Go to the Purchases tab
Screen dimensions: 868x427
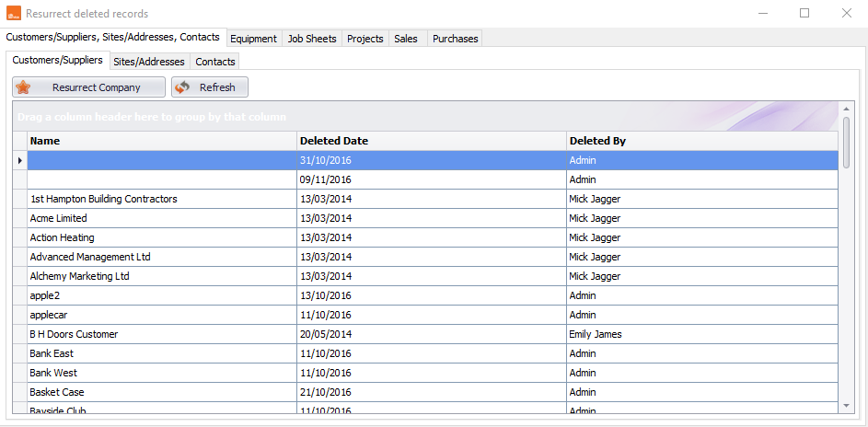pos(455,39)
